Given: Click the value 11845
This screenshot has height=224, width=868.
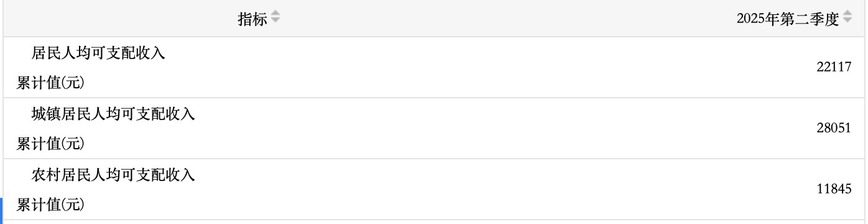Looking at the screenshot, I should tap(834, 189).
